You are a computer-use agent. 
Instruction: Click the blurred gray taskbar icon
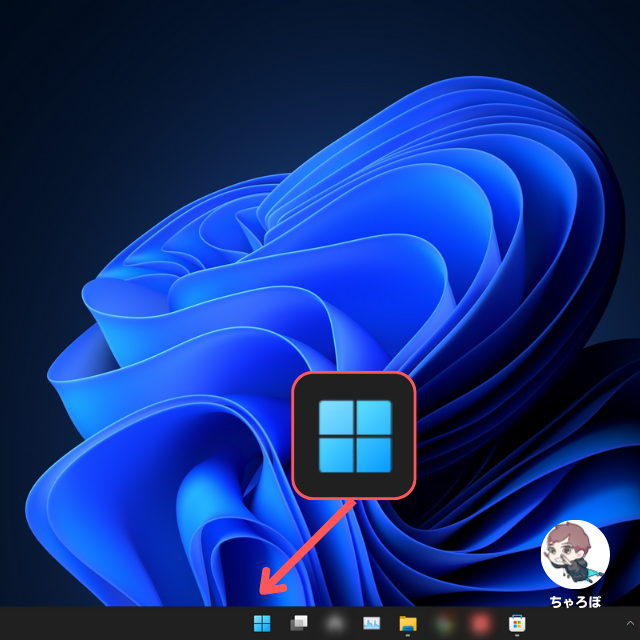coord(335,624)
